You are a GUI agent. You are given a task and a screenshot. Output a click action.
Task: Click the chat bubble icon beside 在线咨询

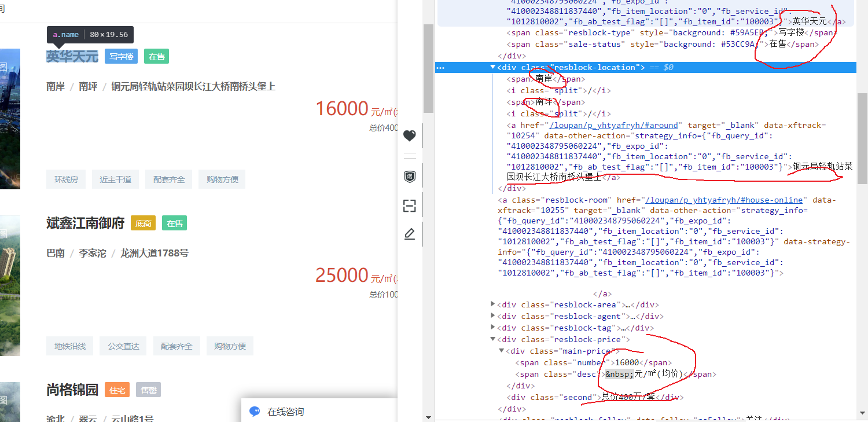pos(255,412)
